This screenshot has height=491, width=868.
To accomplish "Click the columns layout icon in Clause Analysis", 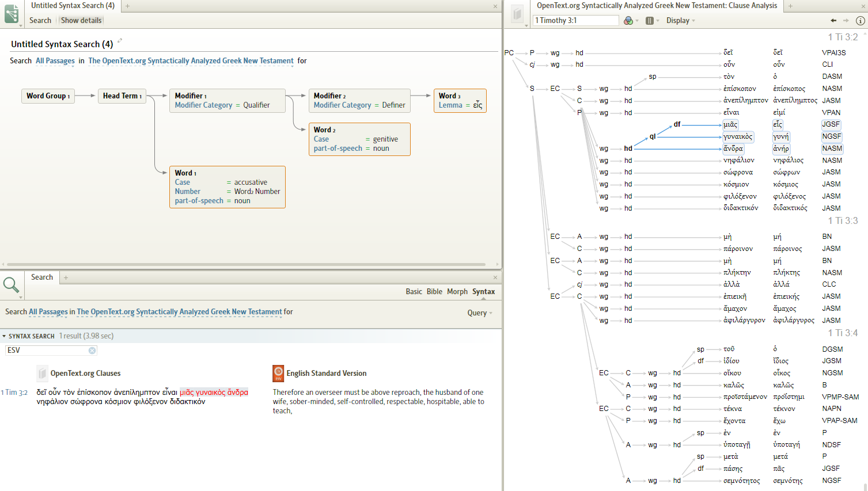I will tap(650, 21).
